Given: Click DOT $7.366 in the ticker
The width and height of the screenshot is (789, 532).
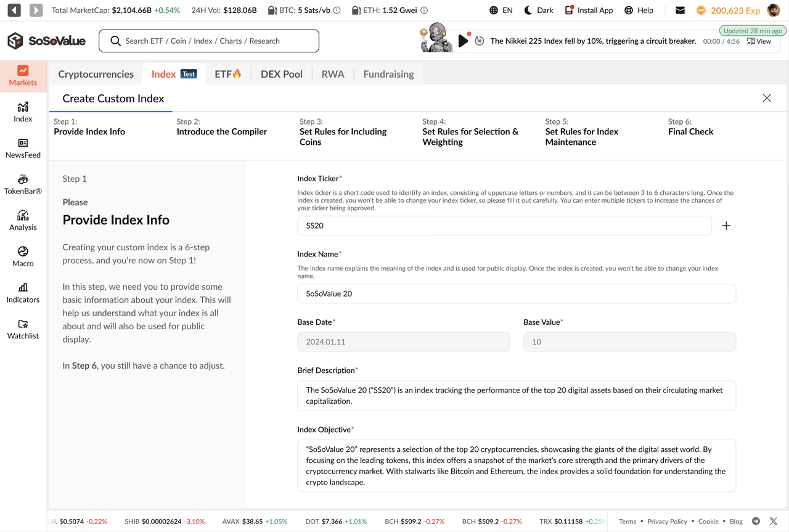Looking at the screenshot, I should [336, 522].
